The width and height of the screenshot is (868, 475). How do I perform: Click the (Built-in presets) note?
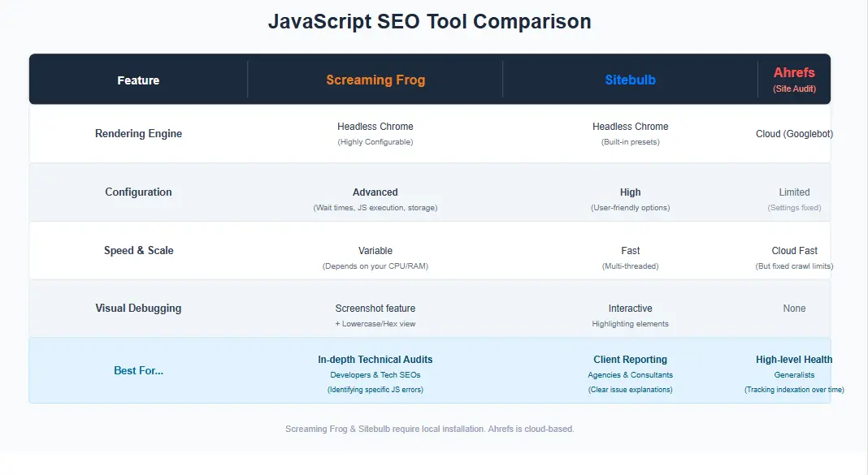click(x=630, y=142)
